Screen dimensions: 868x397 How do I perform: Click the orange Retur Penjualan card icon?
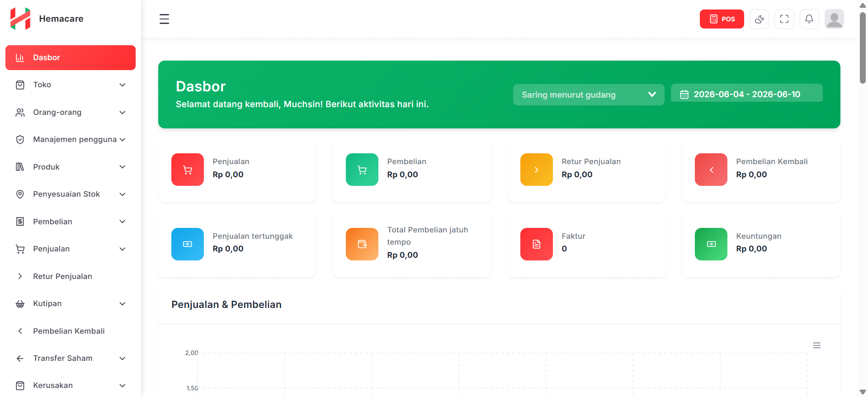537,170
